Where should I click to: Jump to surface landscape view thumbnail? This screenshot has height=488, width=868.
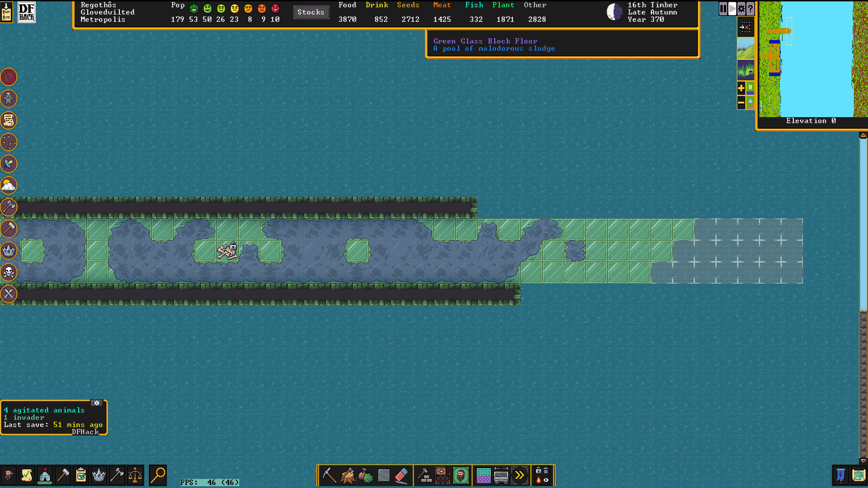745,48
